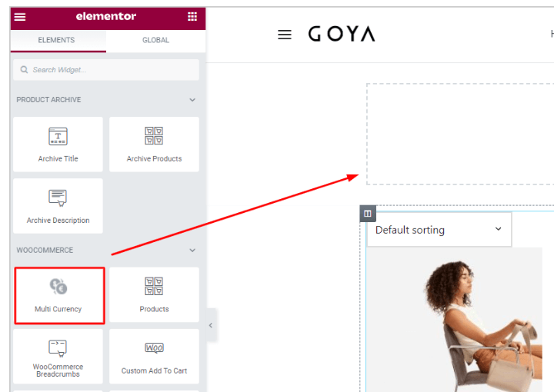The width and height of the screenshot is (554, 392).
Task: Click the section edit column handle icon
Action: pyautogui.click(x=368, y=214)
